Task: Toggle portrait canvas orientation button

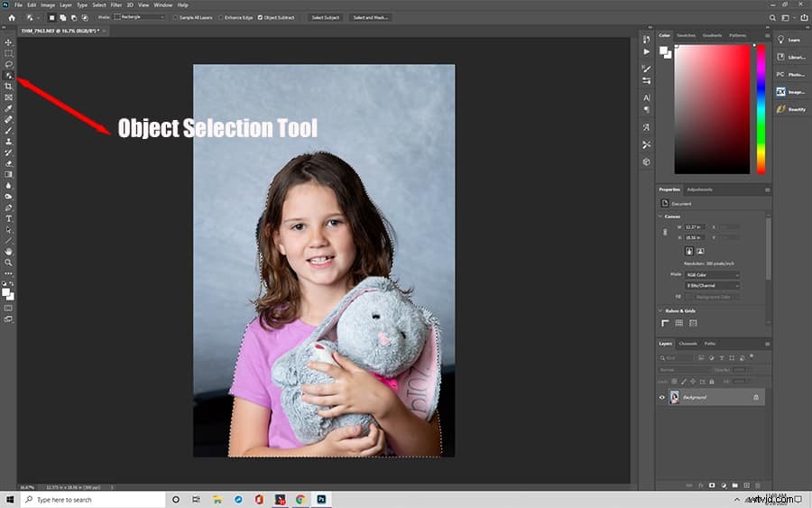Action: click(x=689, y=251)
